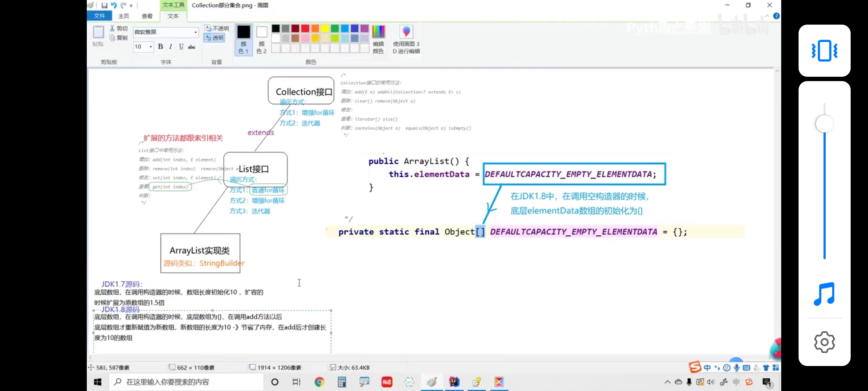868x391 pixels.
Task: Expand the font family dropdown 微软雅黑
Action: click(x=196, y=32)
